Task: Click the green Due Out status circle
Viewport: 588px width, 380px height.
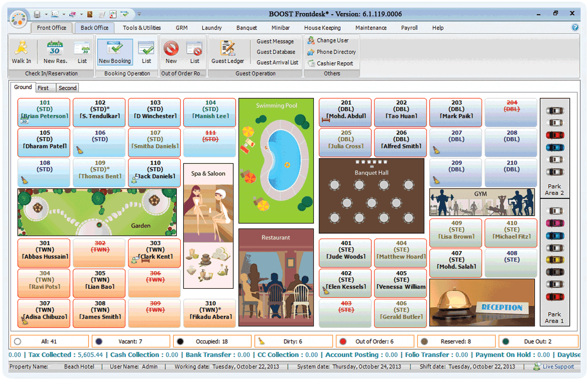Action: point(505,341)
